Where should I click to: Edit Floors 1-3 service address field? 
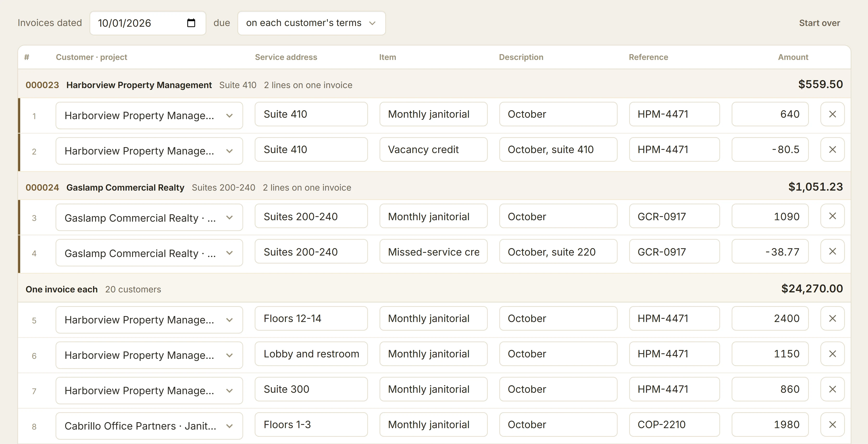tap(311, 425)
